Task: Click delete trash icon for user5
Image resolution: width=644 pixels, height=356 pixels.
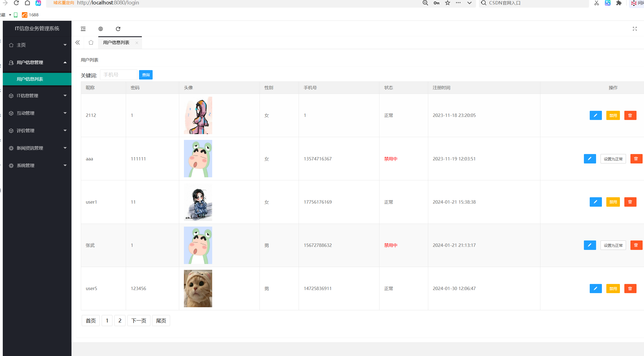Action: 630,288
